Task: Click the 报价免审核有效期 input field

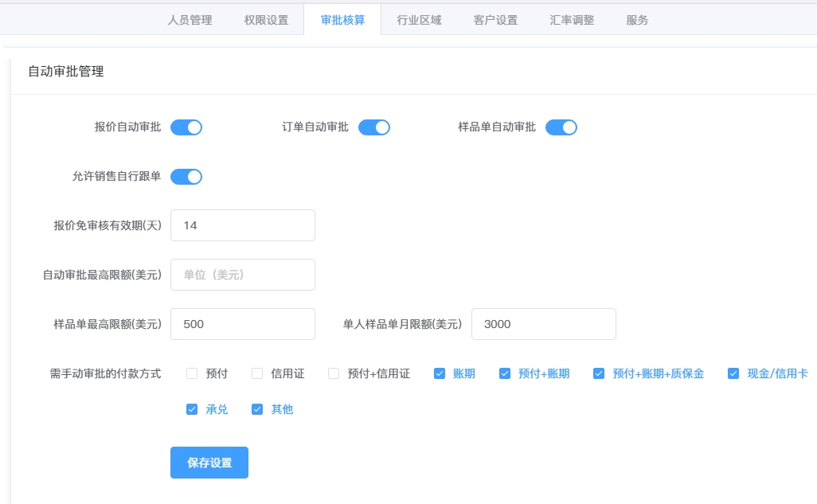Action: tap(243, 225)
